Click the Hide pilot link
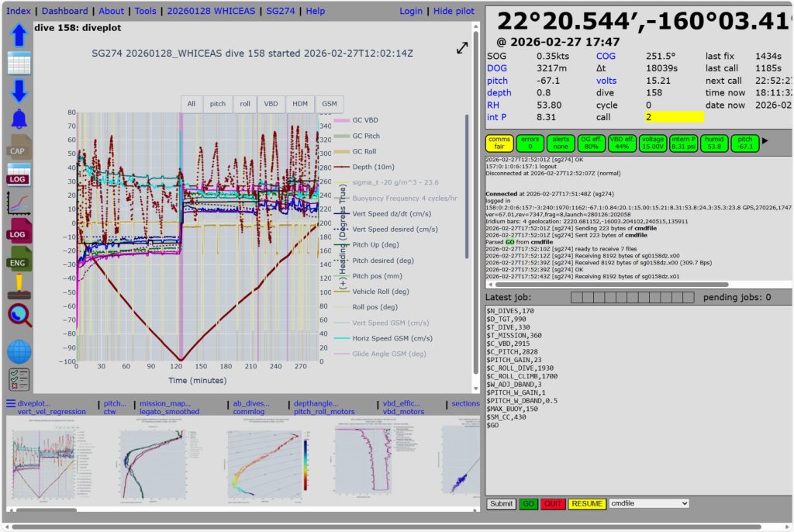 coord(454,11)
